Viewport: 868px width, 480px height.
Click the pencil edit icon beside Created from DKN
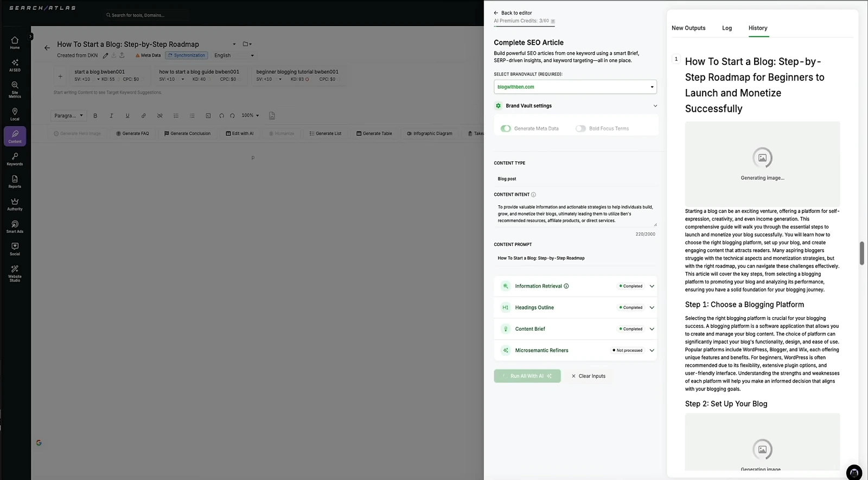click(105, 55)
